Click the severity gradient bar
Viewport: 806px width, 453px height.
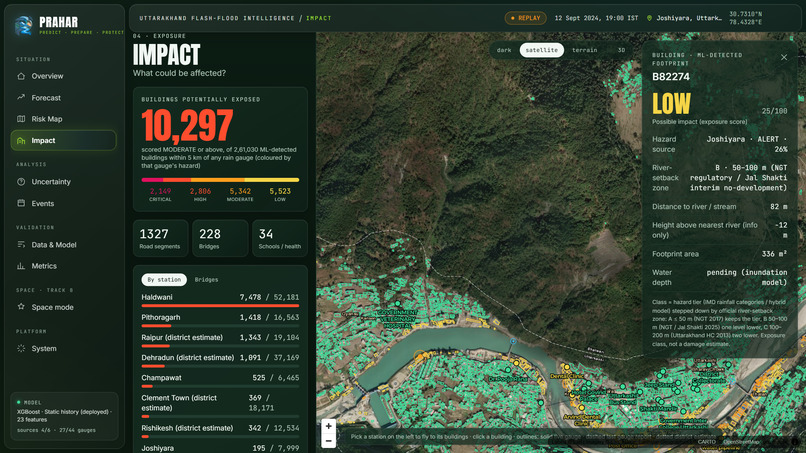tap(220, 180)
